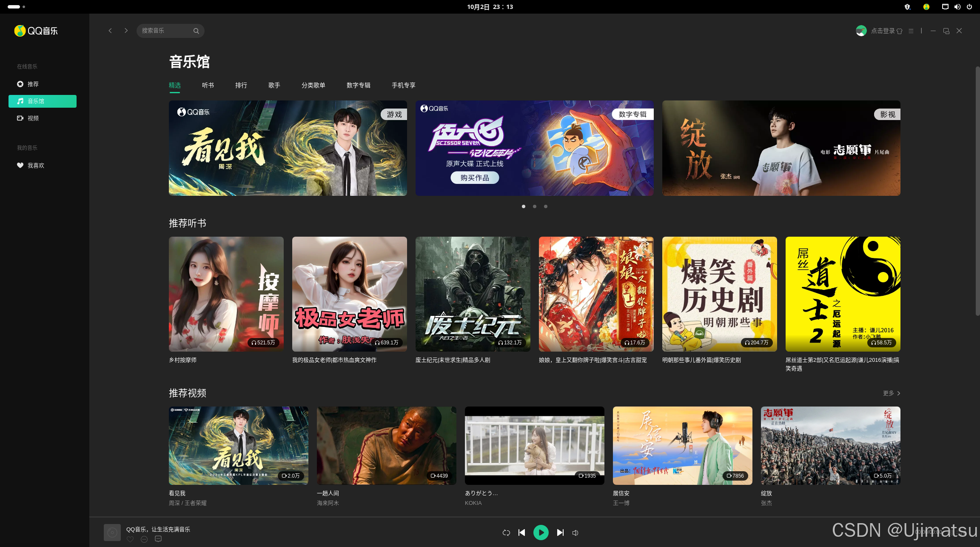The image size is (980, 547).
Task: Open the 废土纪元 audiobook thumbnail
Action: (473, 294)
